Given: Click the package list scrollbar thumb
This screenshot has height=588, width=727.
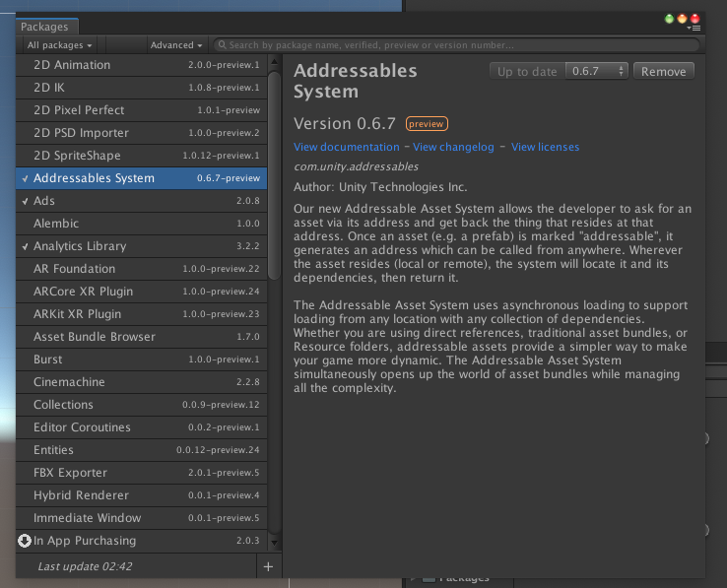Looking at the screenshot, I should (274, 175).
